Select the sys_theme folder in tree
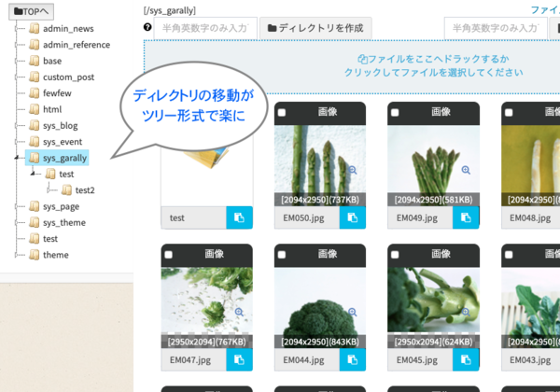 64,222
